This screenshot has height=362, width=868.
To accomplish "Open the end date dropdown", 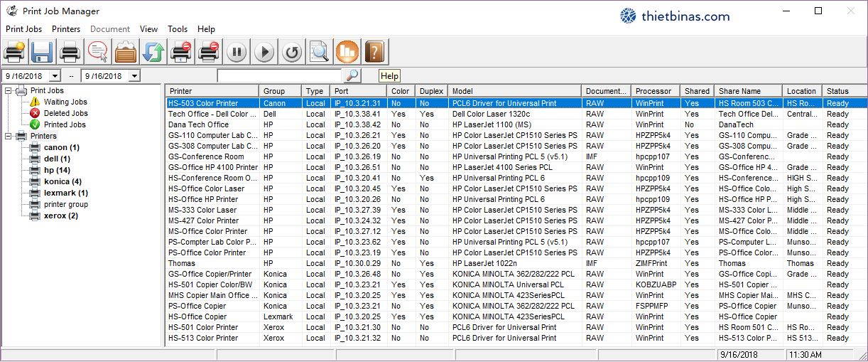I will tap(134, 75).
